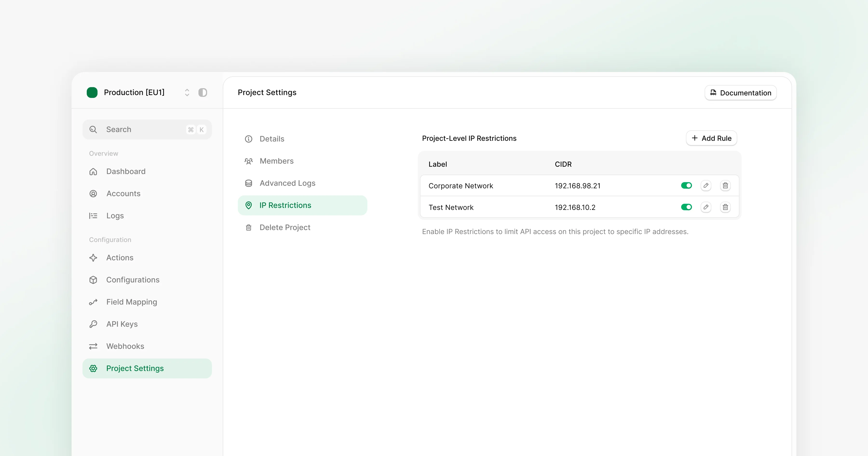Open the Advanced Logs settings tab
The height and width of the screenshot is (456, 868).
pyautogui.click(x=287, y=183)
